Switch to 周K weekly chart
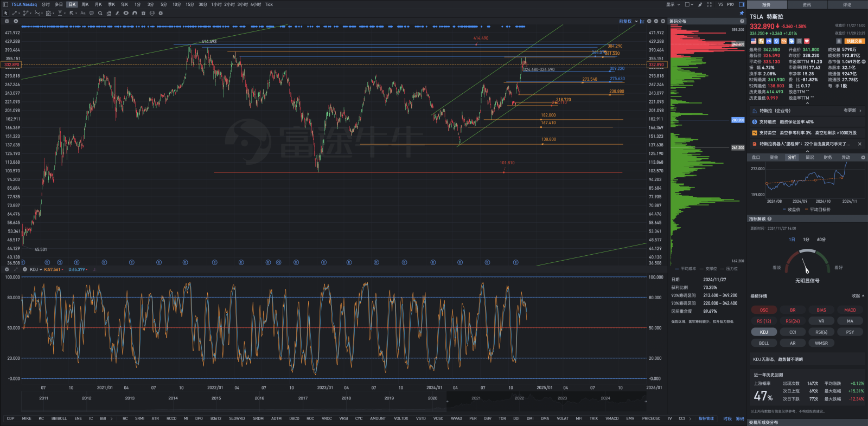 (x=85, y=4)
